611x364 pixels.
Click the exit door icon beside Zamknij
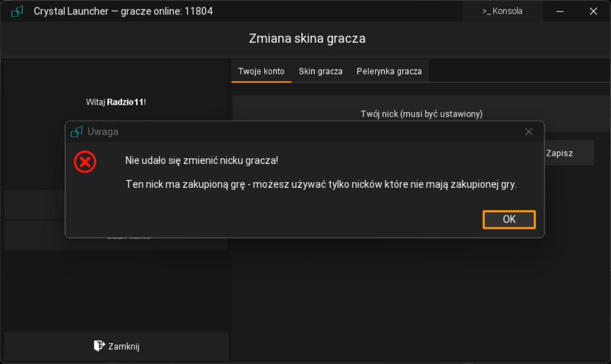pyautogui.click(x=99, y=346)
